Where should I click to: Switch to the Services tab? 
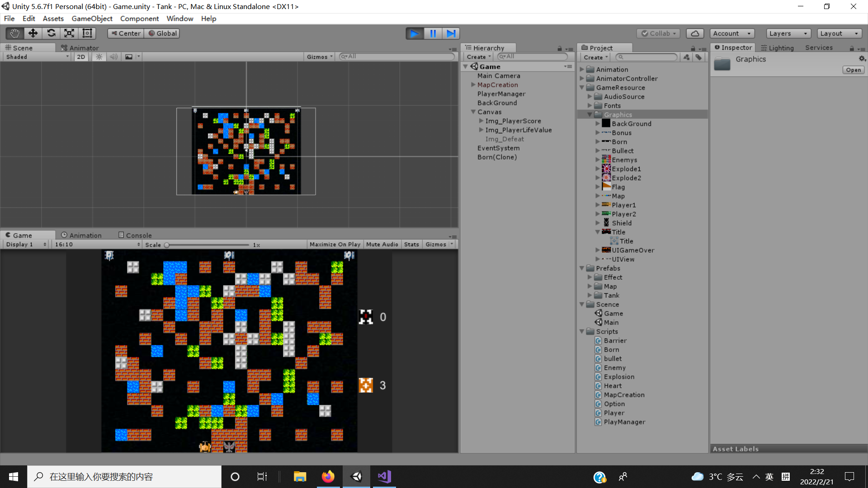(819, 47)
